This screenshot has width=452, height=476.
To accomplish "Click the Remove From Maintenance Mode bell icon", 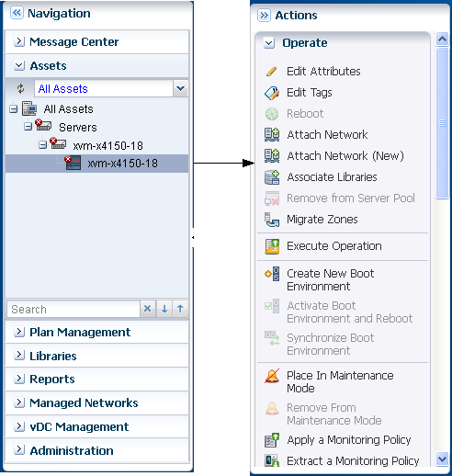I will coord(272,408).
